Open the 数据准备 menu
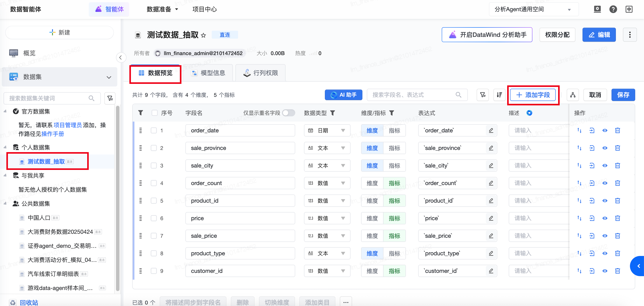 pyautogui.click(x=162, y=9)
